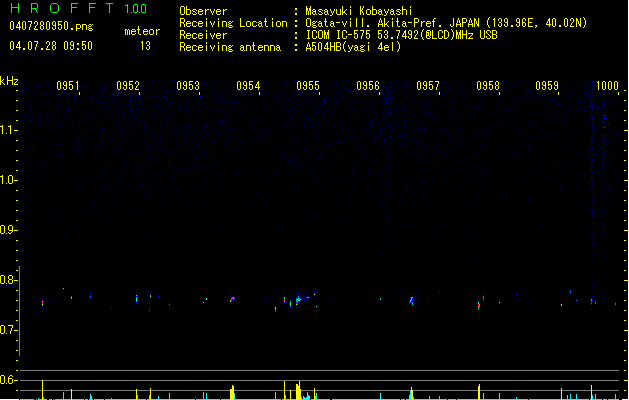Click the 0956 time marker
The image size is (629, 400).
(x=368, y=86)
